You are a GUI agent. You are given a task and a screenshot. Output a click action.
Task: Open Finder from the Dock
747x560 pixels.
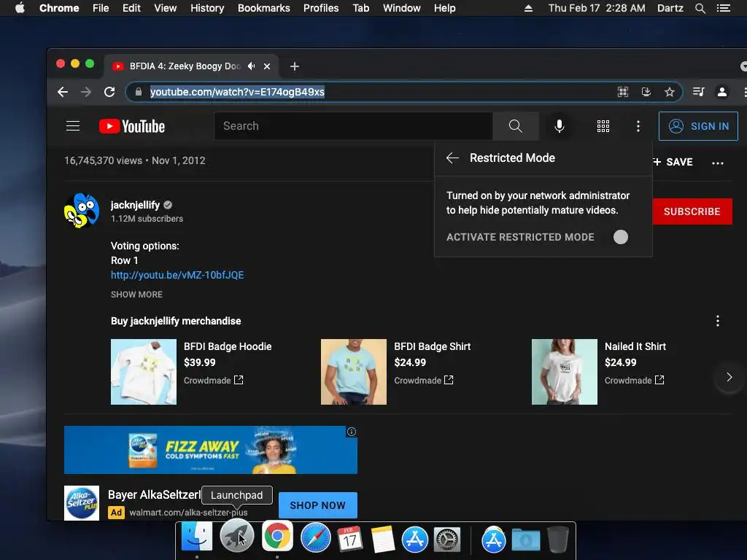coord(197,537)
